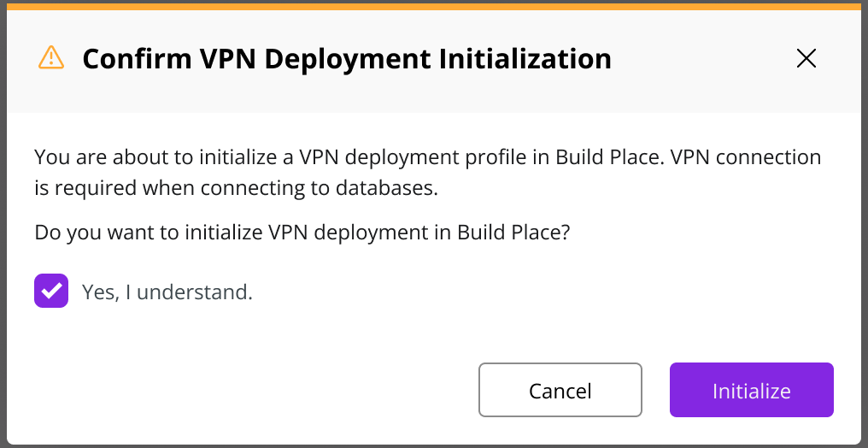Click the Cancel button

point(560,390)
